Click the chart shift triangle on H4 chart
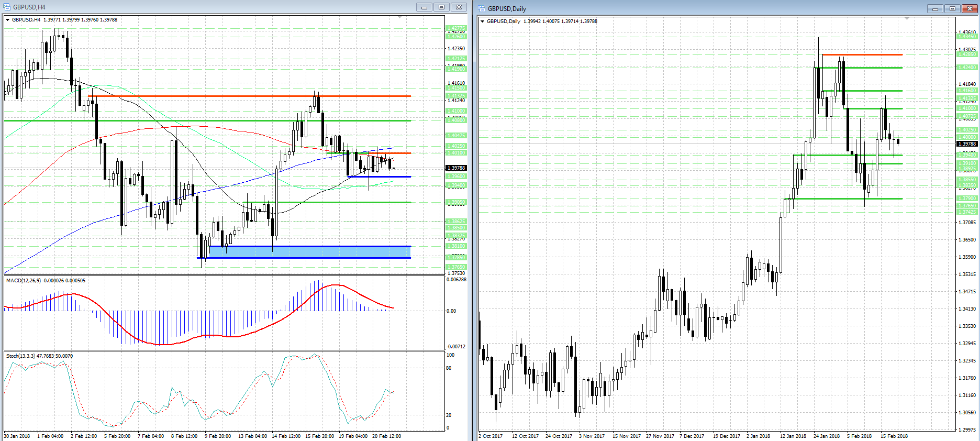Screen dimensions: 980x441 click(400, 17)
